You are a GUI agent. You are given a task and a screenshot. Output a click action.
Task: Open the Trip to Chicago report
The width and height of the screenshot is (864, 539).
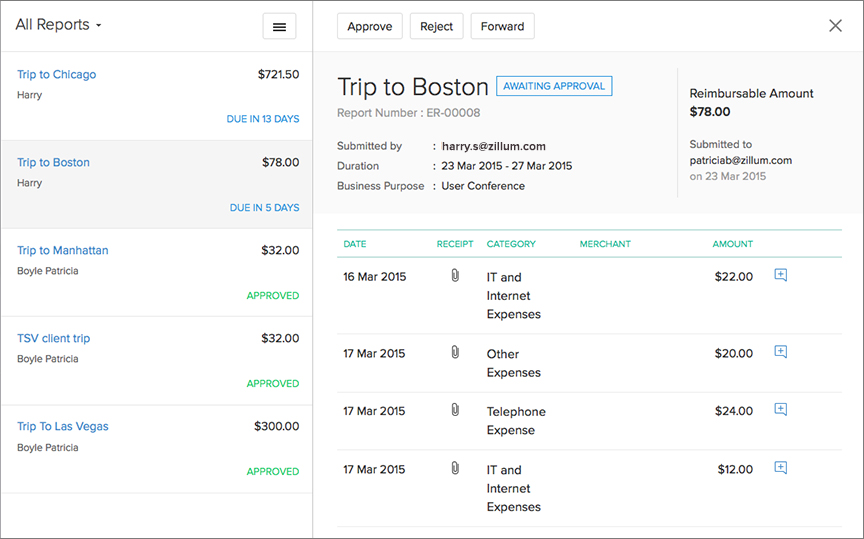point(57,75)
